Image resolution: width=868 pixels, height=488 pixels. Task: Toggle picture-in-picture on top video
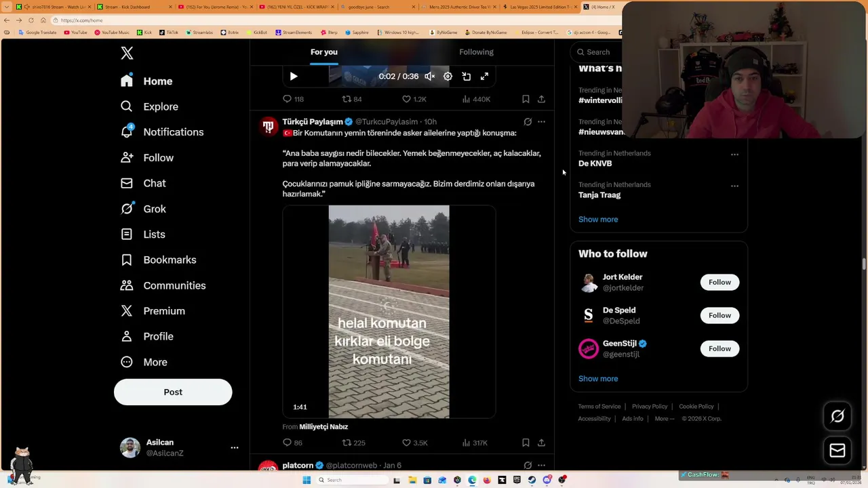pos(467,77)
